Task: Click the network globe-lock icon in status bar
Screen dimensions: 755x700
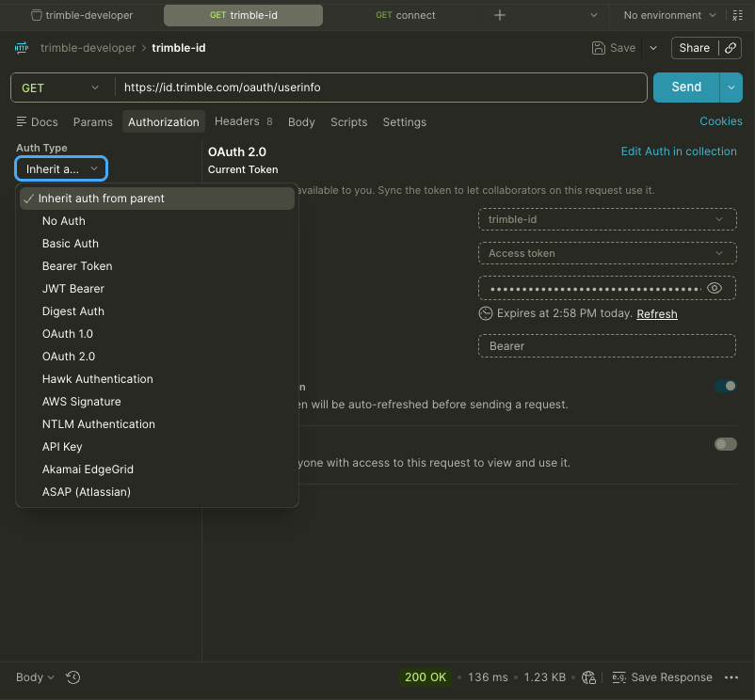Action: coord(589,677)
